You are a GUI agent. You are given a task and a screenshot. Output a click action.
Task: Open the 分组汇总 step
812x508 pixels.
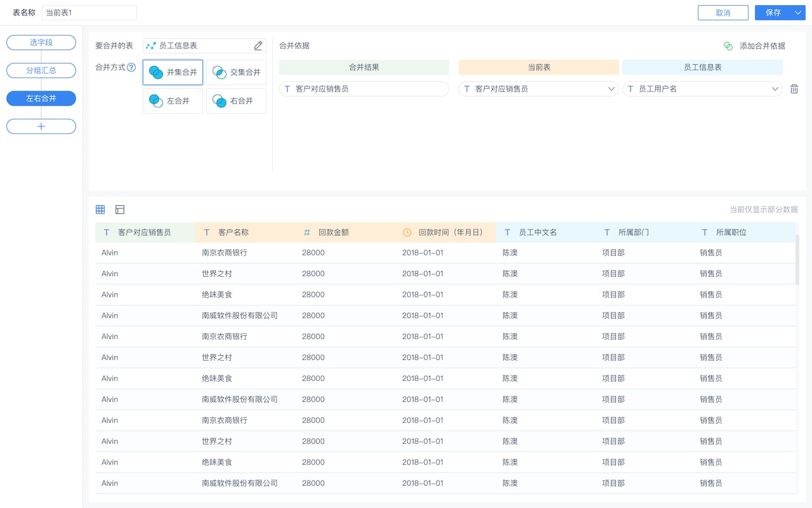(41, 70)
